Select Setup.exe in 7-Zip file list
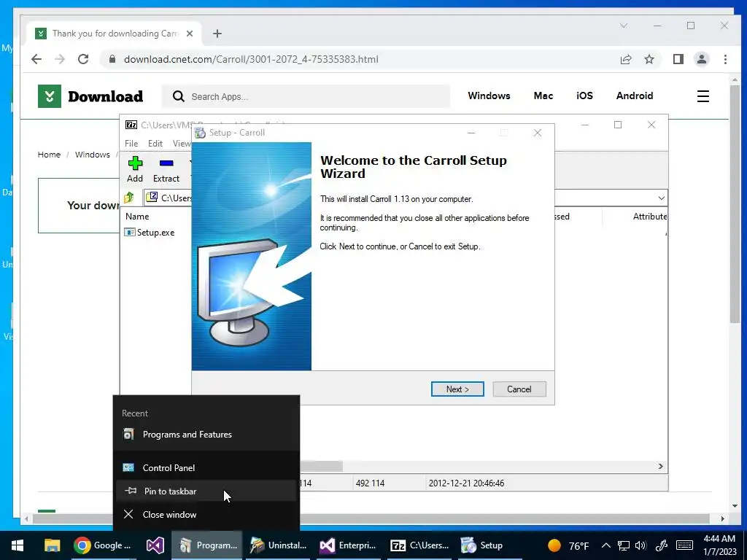The height and width of the screenshot is (560, 747). point(150,233)
